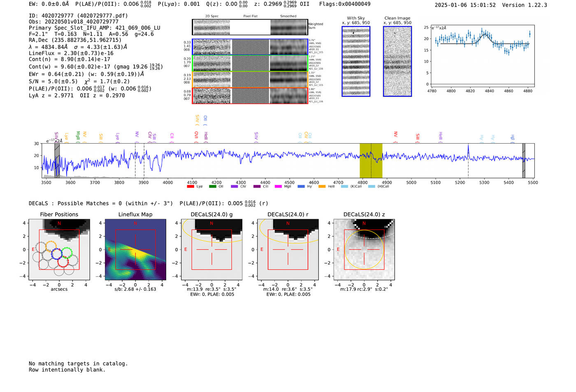Click the m:14.0 re:3.6" caption
This screenshot has width=576, height=392.
[x=288, y=289]
